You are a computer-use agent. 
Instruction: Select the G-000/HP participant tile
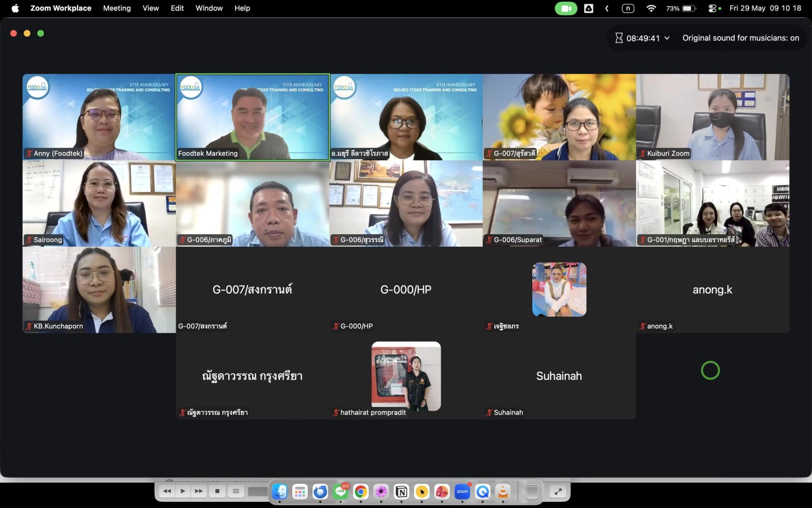406,290
